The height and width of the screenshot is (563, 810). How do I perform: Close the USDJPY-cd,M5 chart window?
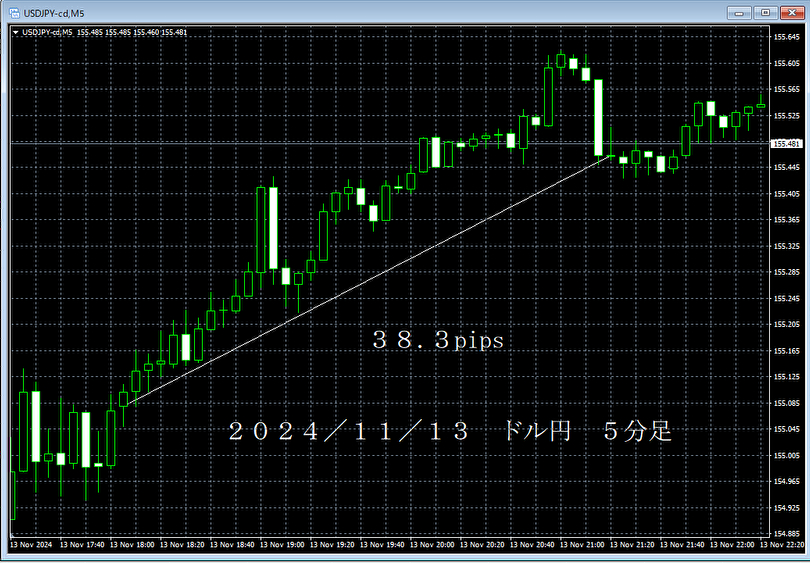792,13
